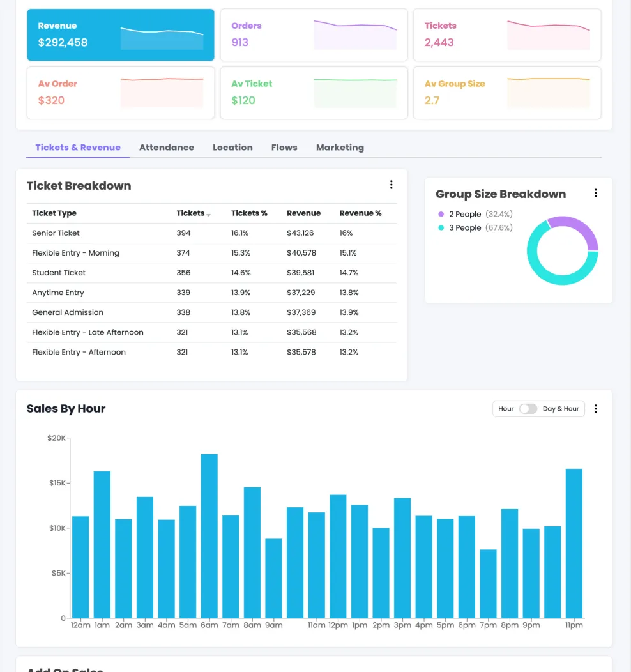The image size is (631, 672).
Task: Open the Tickets column sort dropdown
Action: pyautogui.click(x=209, y=215)
